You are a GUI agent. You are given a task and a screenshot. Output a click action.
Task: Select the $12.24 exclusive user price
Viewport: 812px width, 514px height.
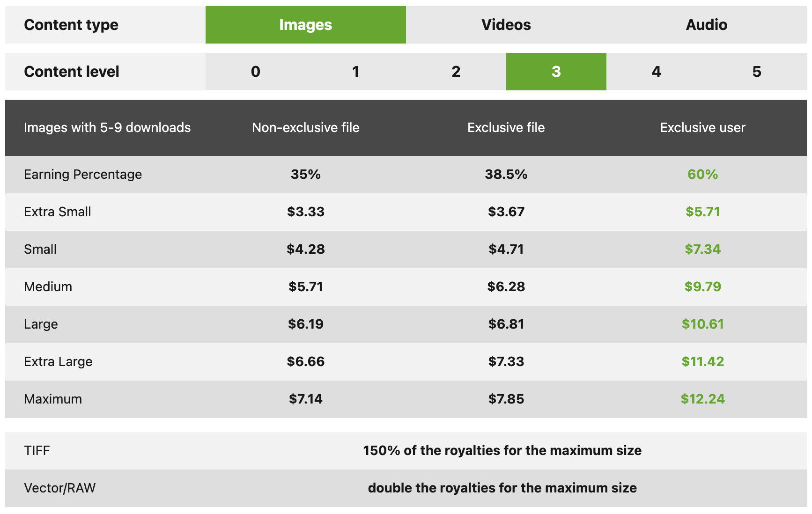[x=702, y=399]
